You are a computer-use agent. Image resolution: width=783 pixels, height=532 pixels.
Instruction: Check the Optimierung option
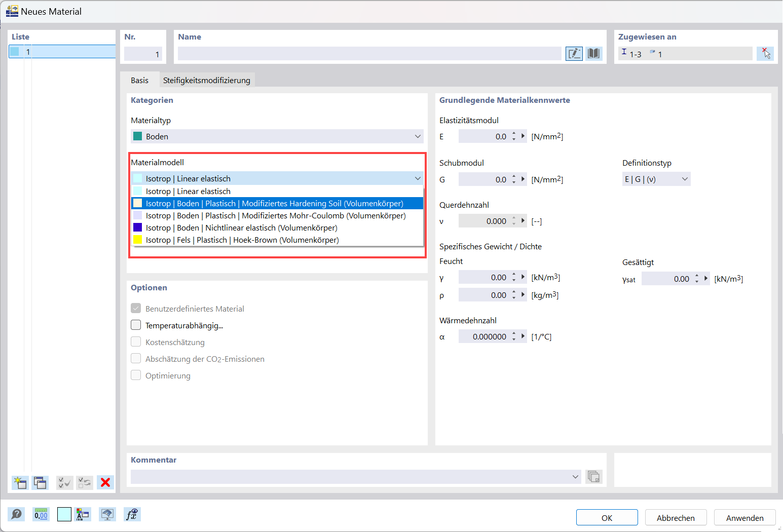[x=136, y=375]
